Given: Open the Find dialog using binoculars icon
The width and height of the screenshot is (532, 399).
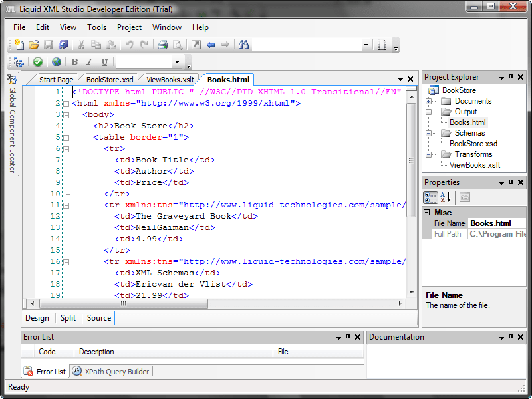Looking at the screenshot, I should coord(244,45).
